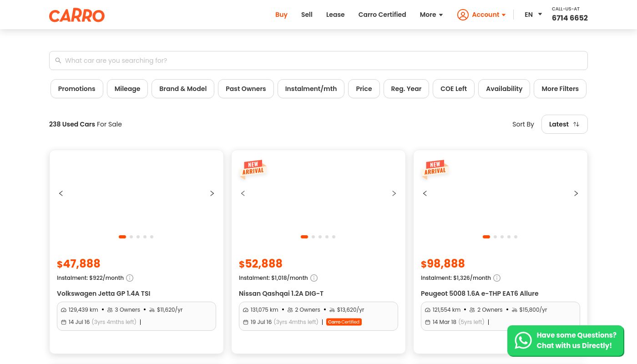Open the Instalment/mth filter

[x=311, y=89]
